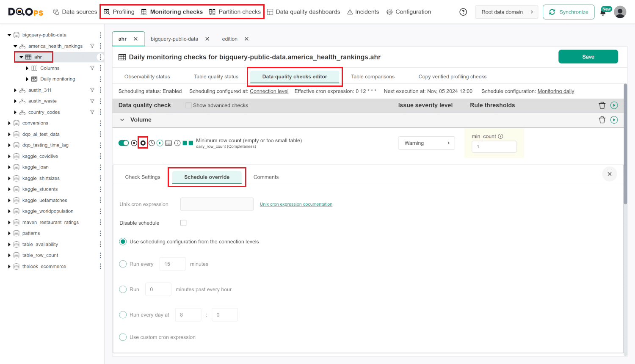Click the DQOps logo
635x364 pixels.
(x=26, y=12)
